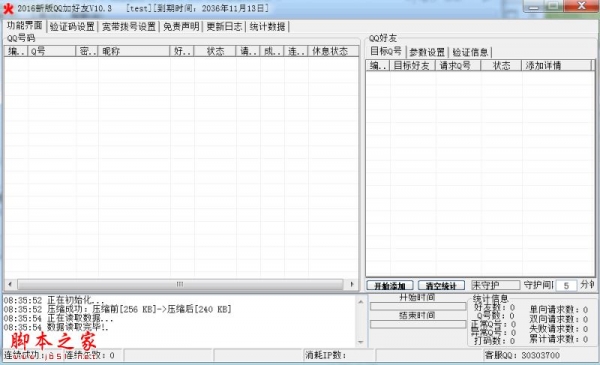The height and width of the screenshot is (365, 600).
Task: Click the 昵称 header's neighbor 密.. column header
Action: [87, 51]
